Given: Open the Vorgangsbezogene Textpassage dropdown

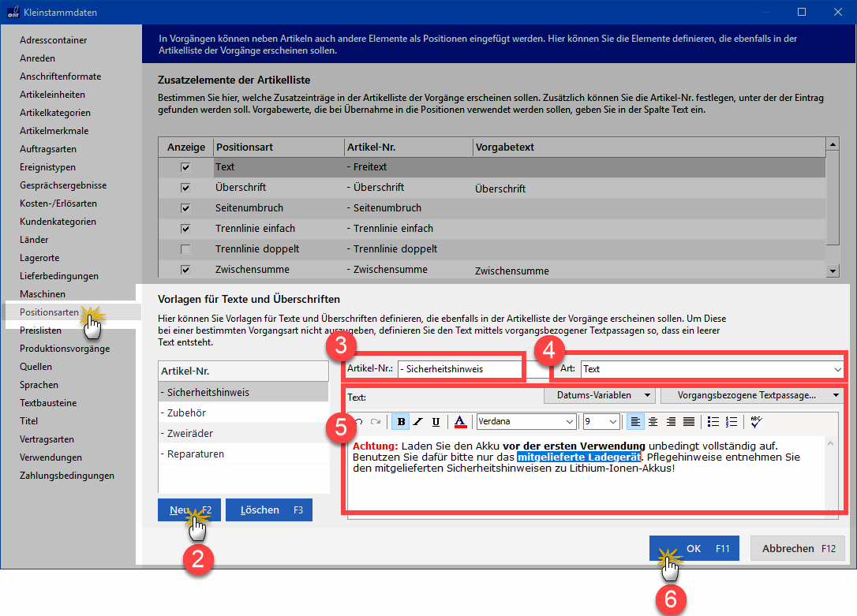Looking at the screenshot, I should (752, 395).
